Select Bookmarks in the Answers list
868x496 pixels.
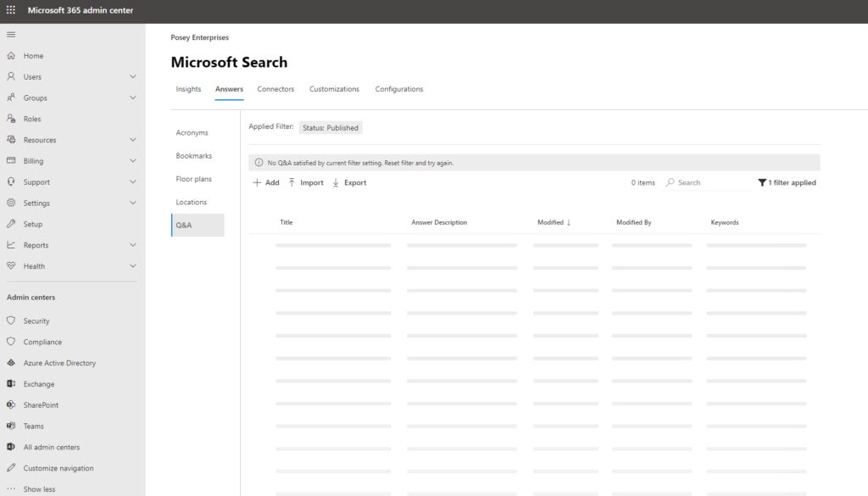(x=194, y=156)
